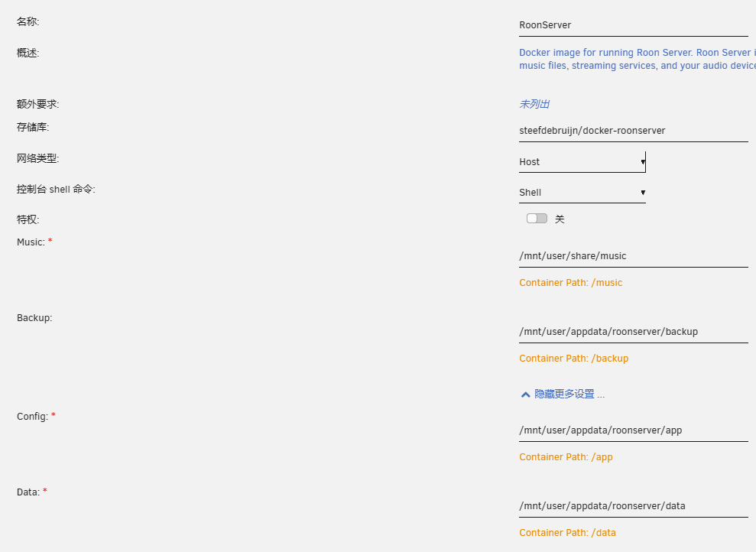Image resolution: width=756 pixels, height=552 pixels.
Task: Open the network type dropdown showing Host
Action: tap(582, 162)
